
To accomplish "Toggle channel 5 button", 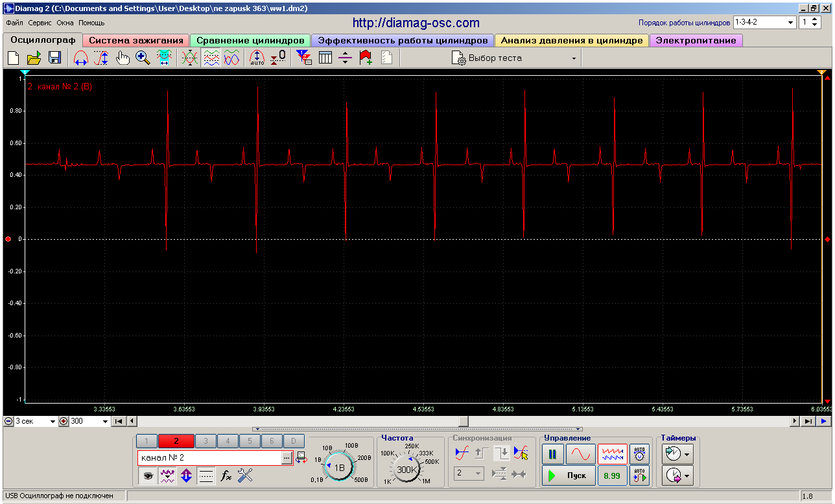I will (x=250, y=441).
